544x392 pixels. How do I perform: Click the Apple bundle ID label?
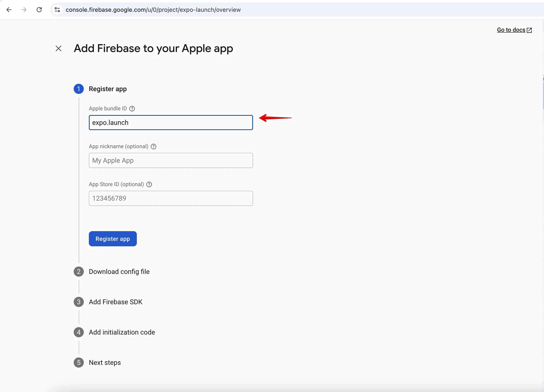[x=108, y=108]
